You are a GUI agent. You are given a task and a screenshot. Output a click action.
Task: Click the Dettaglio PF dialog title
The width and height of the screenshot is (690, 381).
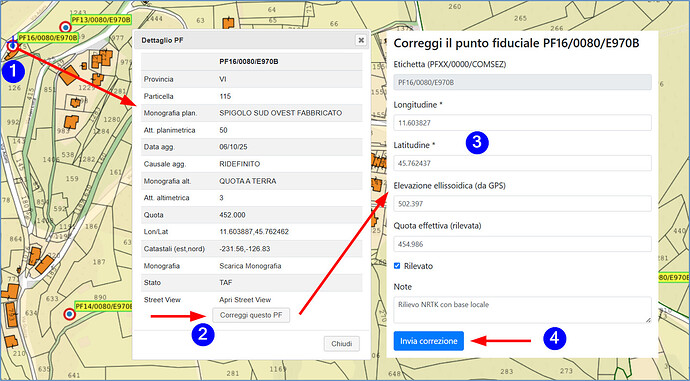(x=162, y=40)
